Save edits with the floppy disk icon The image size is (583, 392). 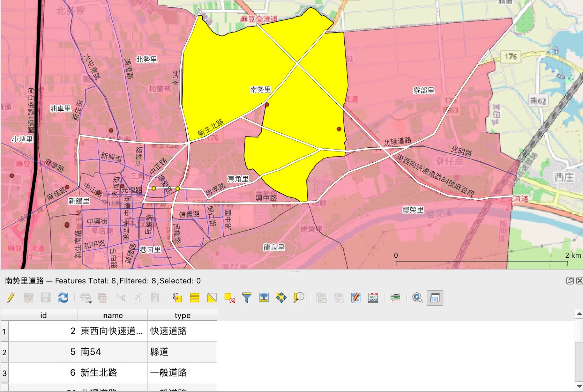click(x=46, y=298)
